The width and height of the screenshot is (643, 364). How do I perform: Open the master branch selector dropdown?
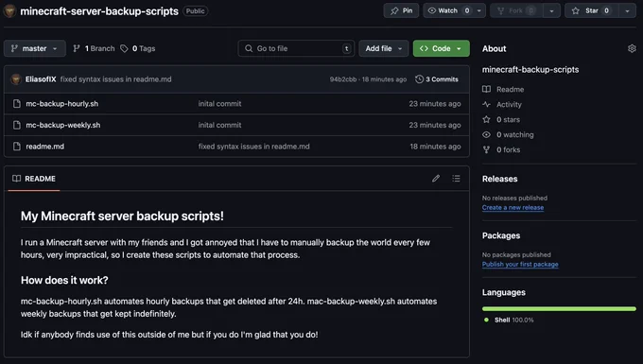pos(35,48)
